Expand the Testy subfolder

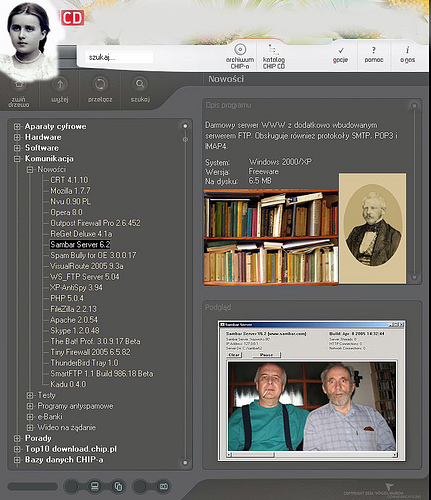[30, 395]
